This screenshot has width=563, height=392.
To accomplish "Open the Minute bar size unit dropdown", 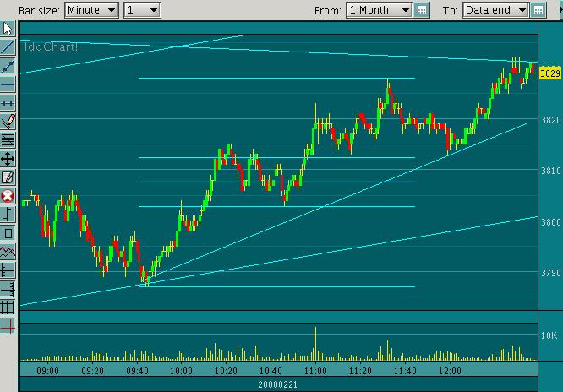I will tap(92, 10).
